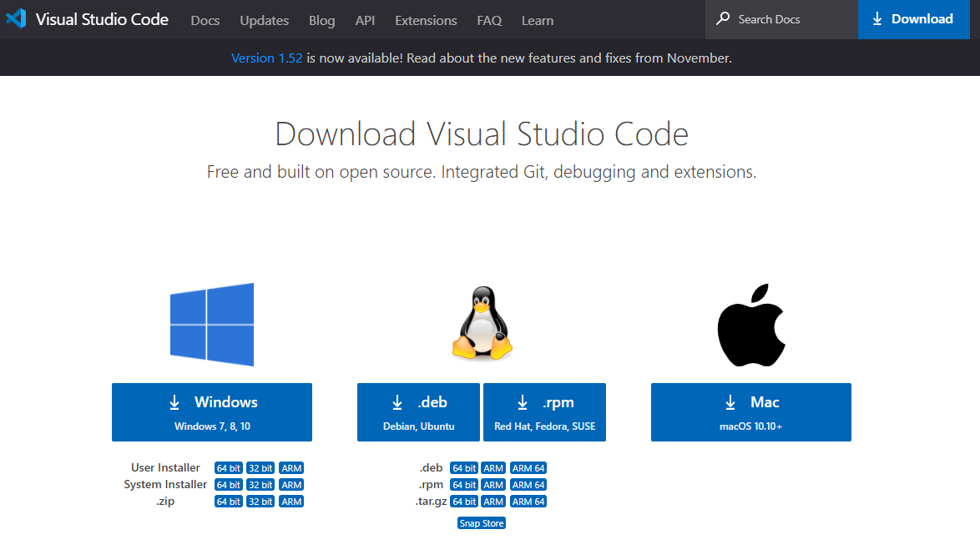Click the User Installer label

[165, 468]
